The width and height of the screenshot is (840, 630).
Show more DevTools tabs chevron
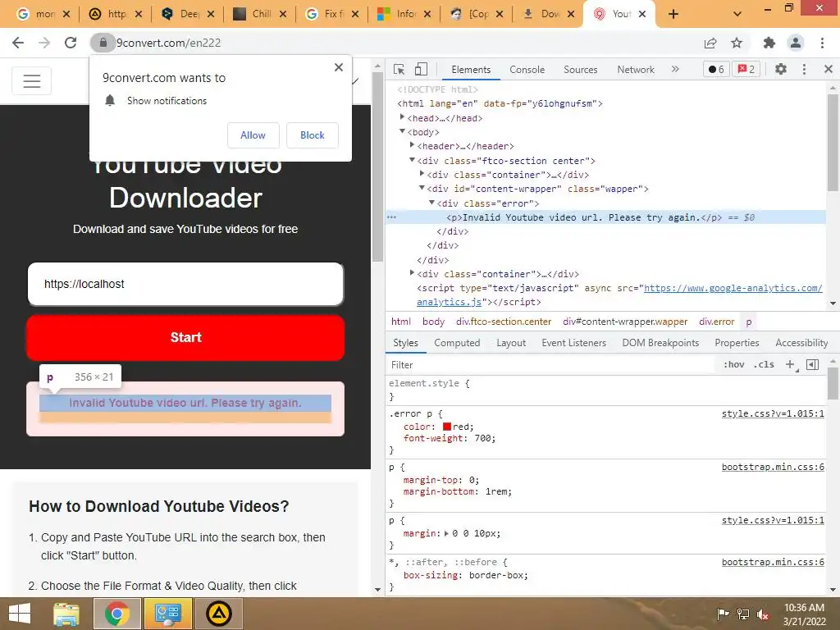(675, 69)
